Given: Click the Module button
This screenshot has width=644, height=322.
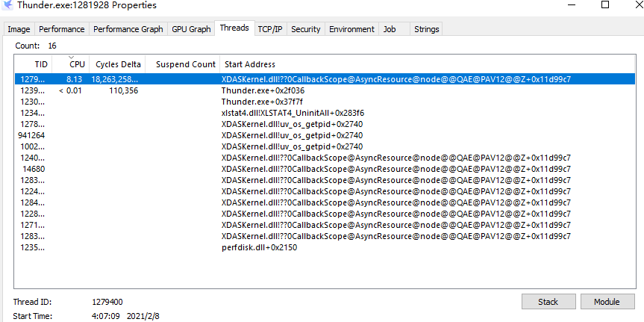Looking at the screenshot, I should click(x=607, y=302).
